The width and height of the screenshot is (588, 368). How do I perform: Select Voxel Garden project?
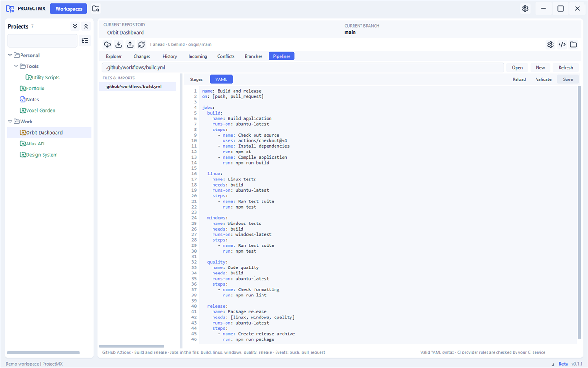click(41, 111)
